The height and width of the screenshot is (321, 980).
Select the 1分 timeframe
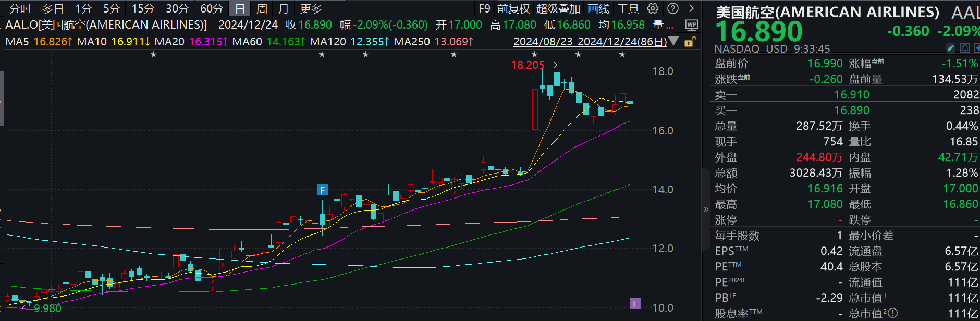coord(83,9)
